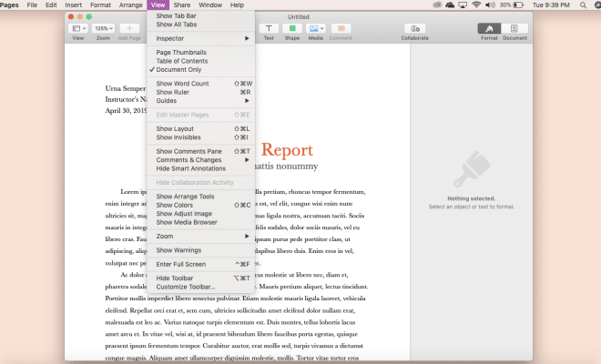Toggle Hide Smart Annotations
Viewport: 601px width, 364px height.
201,168
